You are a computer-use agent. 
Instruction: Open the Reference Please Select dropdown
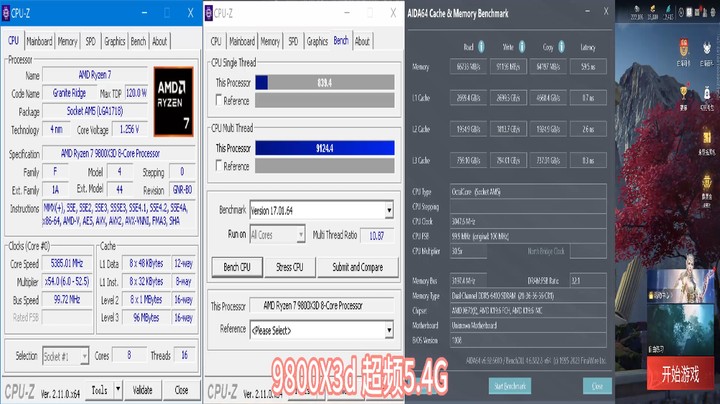pyautogui.click(x=389, y=330)
